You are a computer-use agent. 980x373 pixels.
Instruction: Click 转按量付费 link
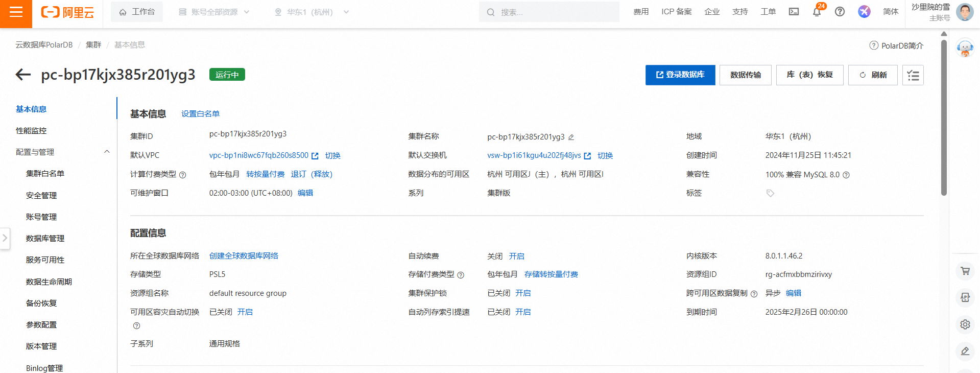pos(265,174)
